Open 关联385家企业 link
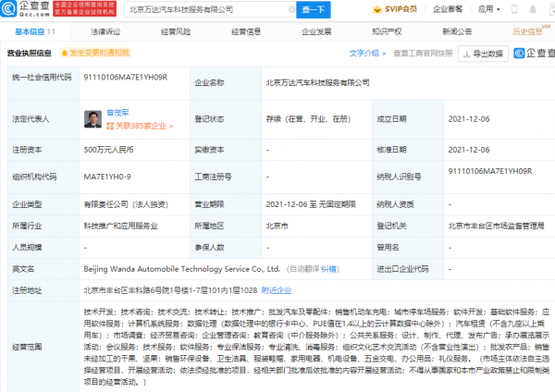 (x=140, y=126)
